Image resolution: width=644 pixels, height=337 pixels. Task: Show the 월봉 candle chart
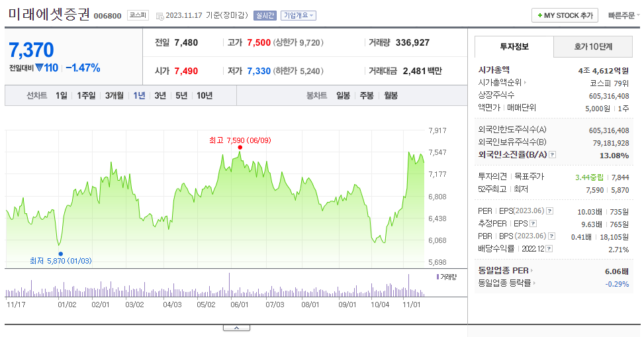pos(391,95)
